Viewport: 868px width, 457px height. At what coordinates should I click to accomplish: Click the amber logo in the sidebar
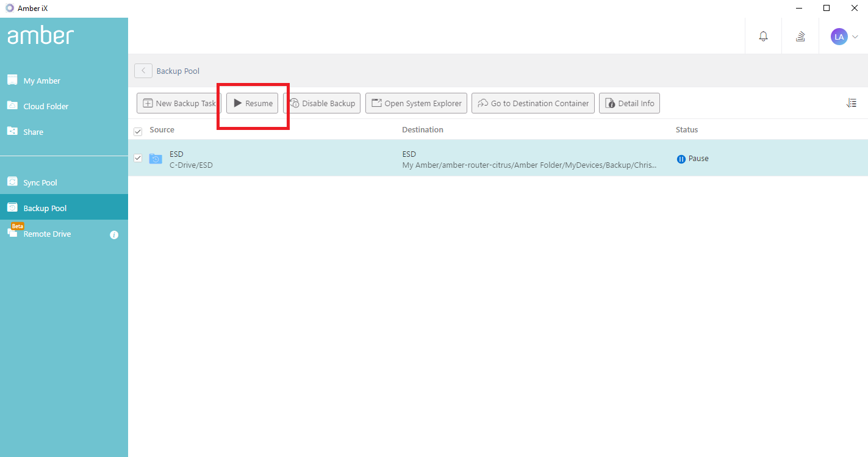pyautogui.click(x=40, y=35)
